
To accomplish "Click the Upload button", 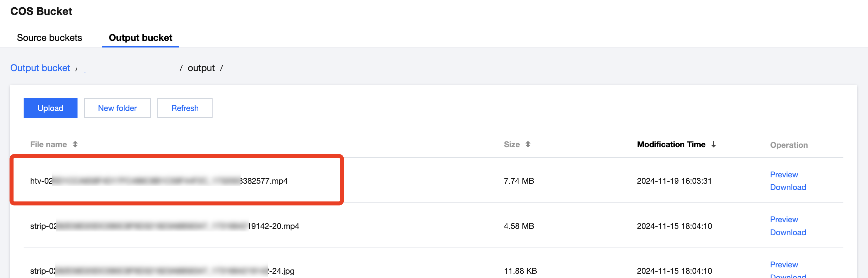I will point(50,108).
